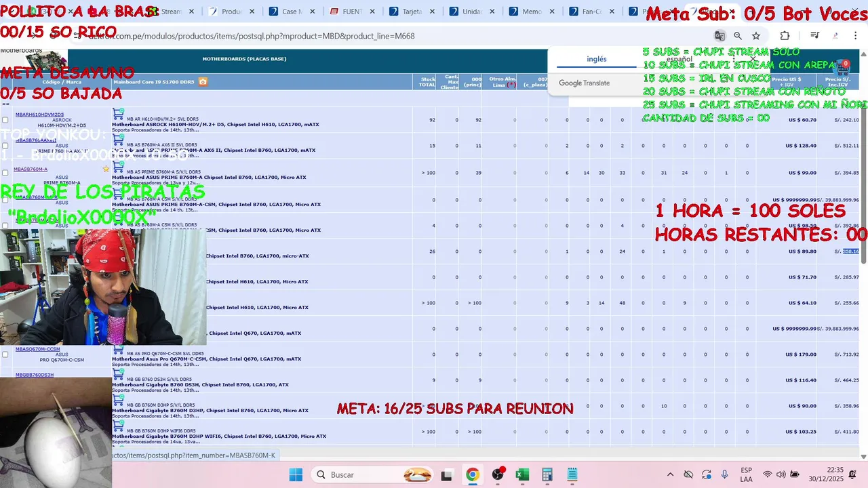
Task: Open the MBASB760-A product link
Action: point(31,169)
